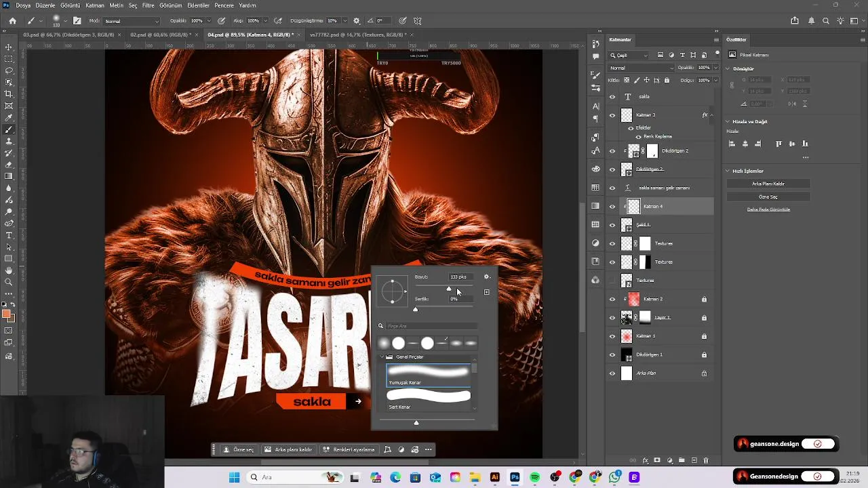Select the Brush tool in the toolbar

9,129
